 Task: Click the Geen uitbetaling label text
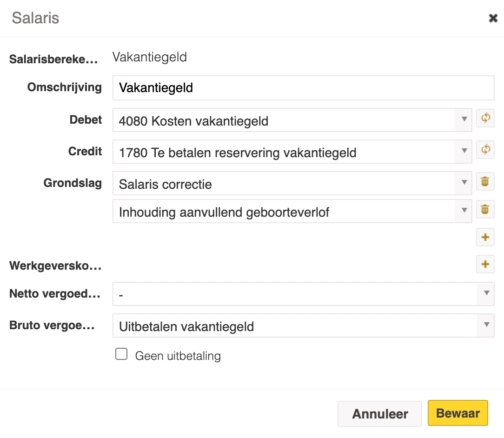coord(178,356)
